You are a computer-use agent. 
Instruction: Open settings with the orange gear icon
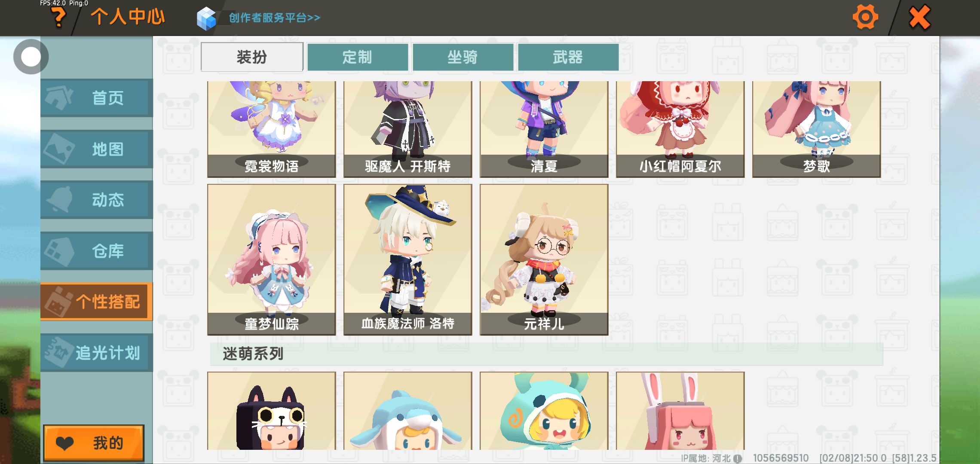point(865,17)
